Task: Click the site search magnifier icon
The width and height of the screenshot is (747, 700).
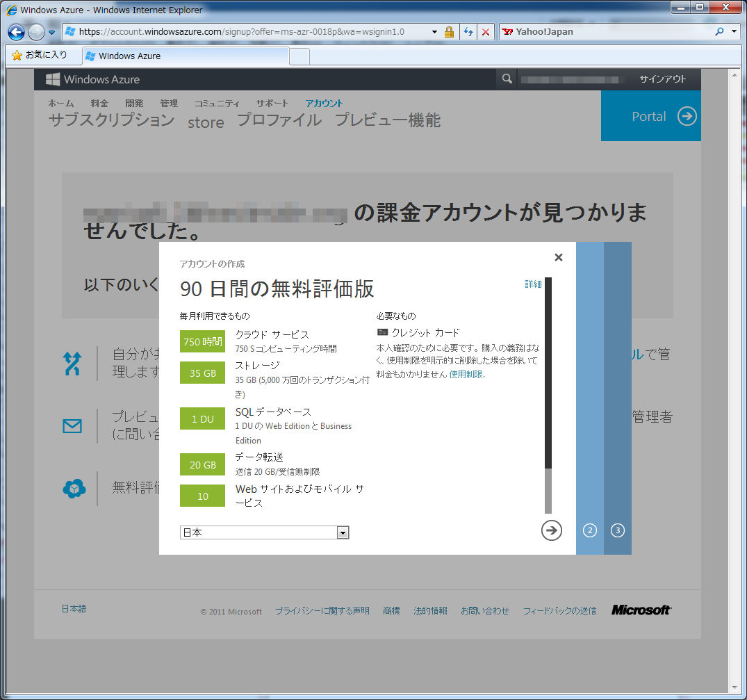Action: point(507,79)
